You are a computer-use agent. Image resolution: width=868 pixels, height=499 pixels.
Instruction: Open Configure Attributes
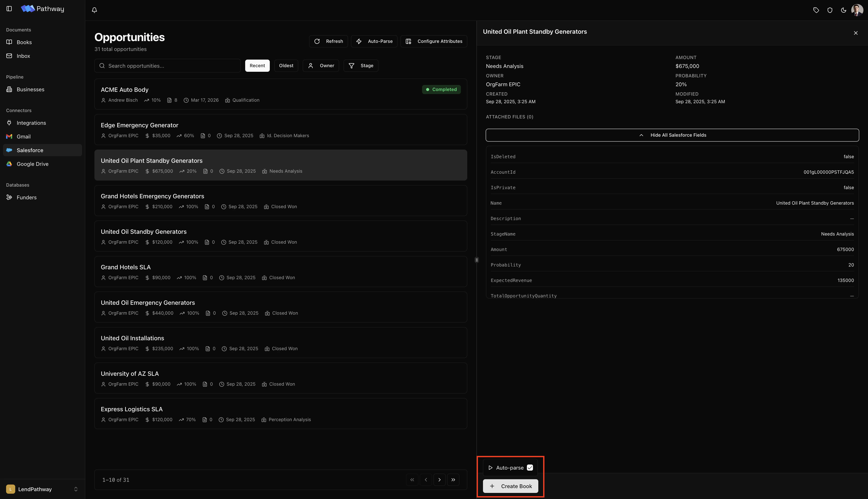[x=433, y=41]
